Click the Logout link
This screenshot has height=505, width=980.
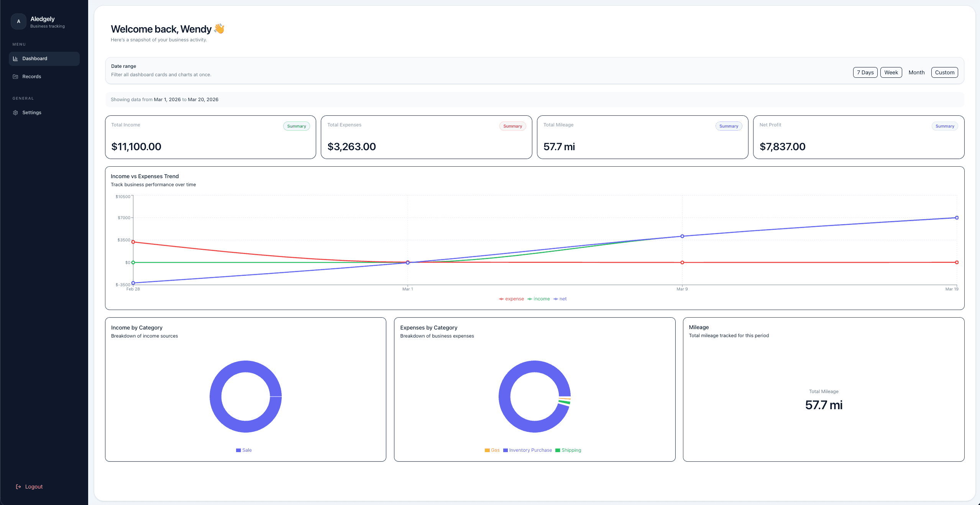[34, 487]
